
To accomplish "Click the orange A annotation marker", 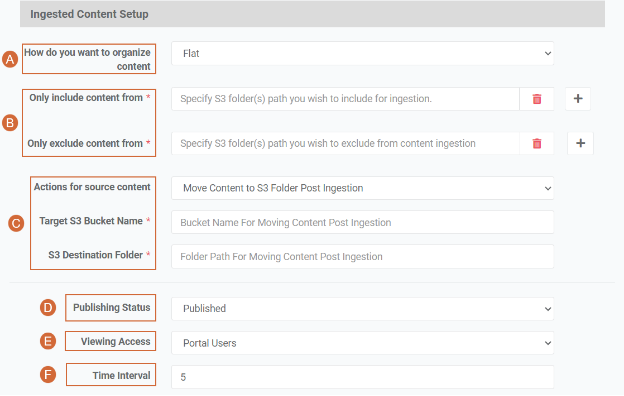I will point(10,59).
